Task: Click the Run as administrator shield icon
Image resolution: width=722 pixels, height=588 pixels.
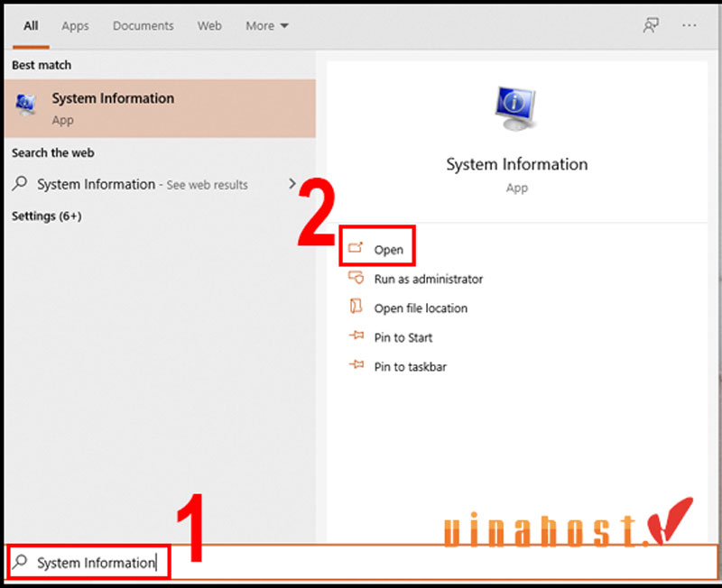Action: point(356,278)
